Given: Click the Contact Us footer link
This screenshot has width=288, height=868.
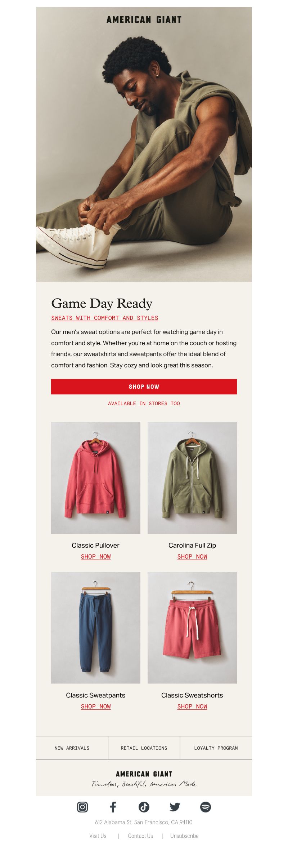Looking at the screenshot, I should 140,836.
